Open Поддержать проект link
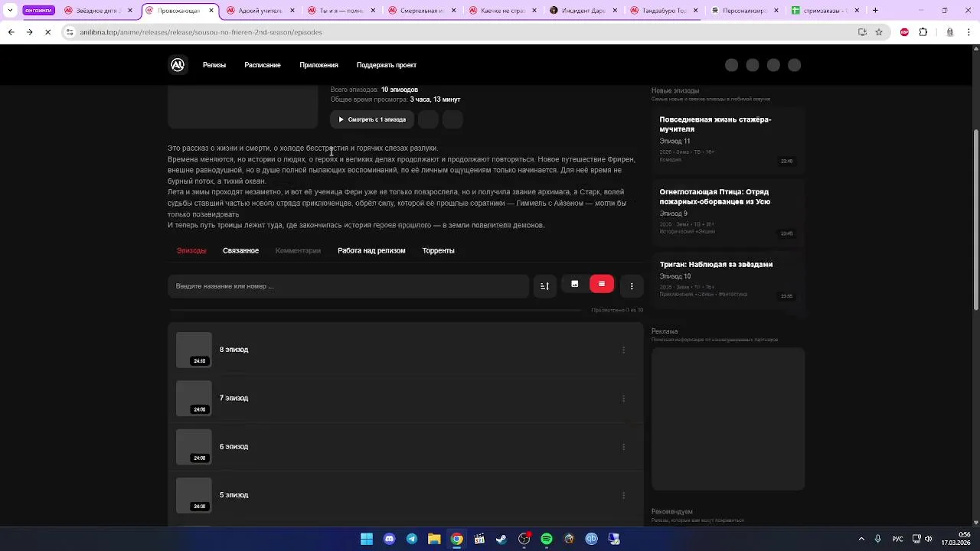980x551 pixels. tap(387, 65)
